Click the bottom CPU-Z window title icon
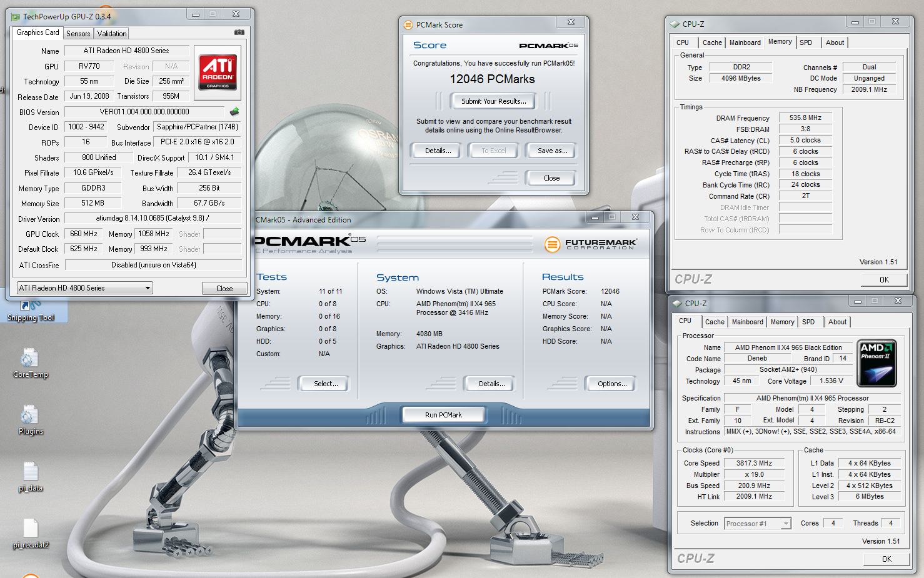 coord(676,303)
